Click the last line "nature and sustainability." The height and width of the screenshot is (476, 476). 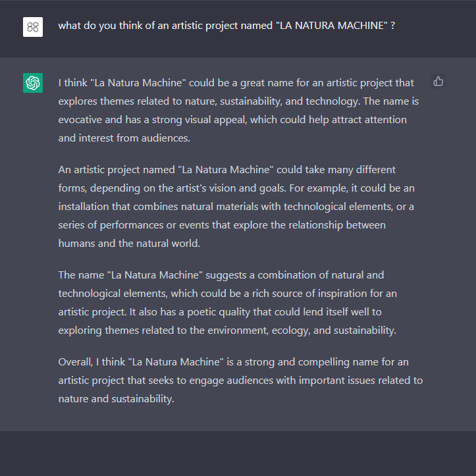tap(116, 398)
